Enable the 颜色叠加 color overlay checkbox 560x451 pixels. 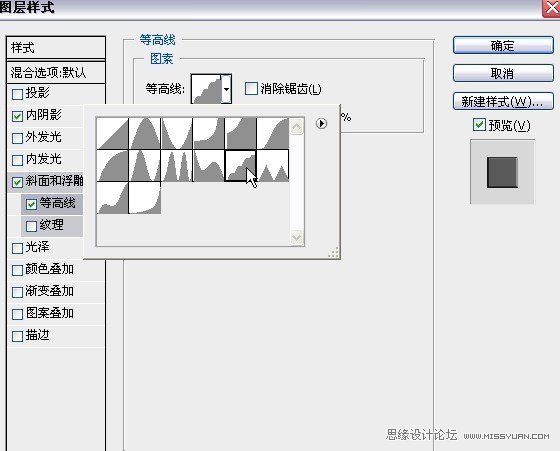(x=17, y=270)
